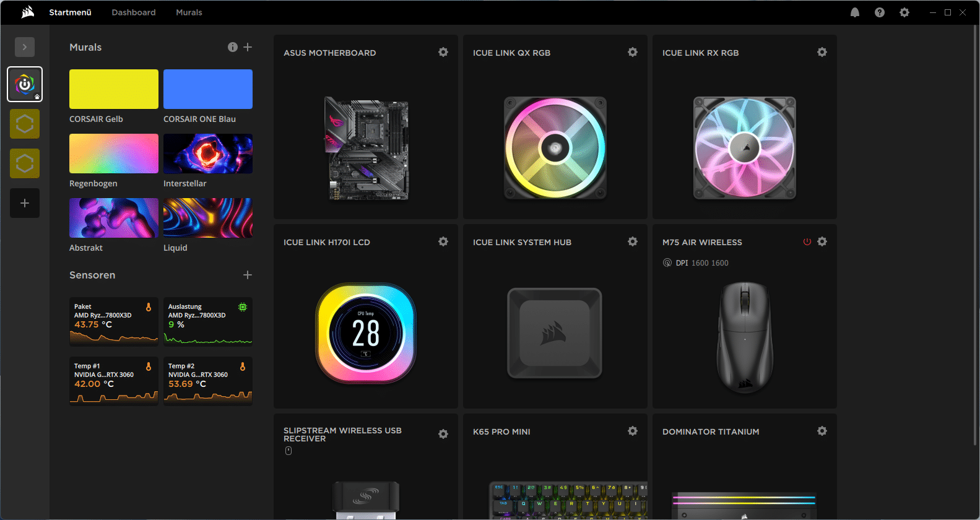Image resolution: width=980 pixels, height=520 pixels.
Task: Expand the left sidebar with chevron
Action: 25,47
